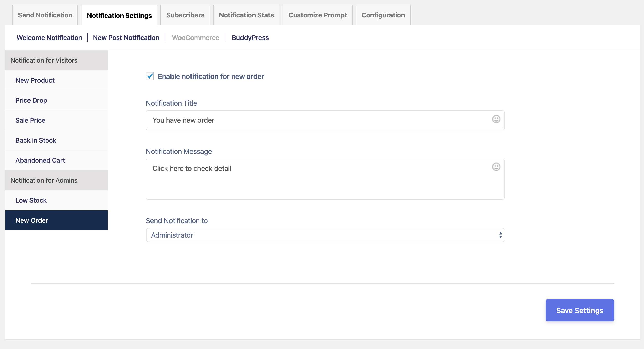
Task: Open emoji picker in Notification Title field
Action: tap(496, 119)
